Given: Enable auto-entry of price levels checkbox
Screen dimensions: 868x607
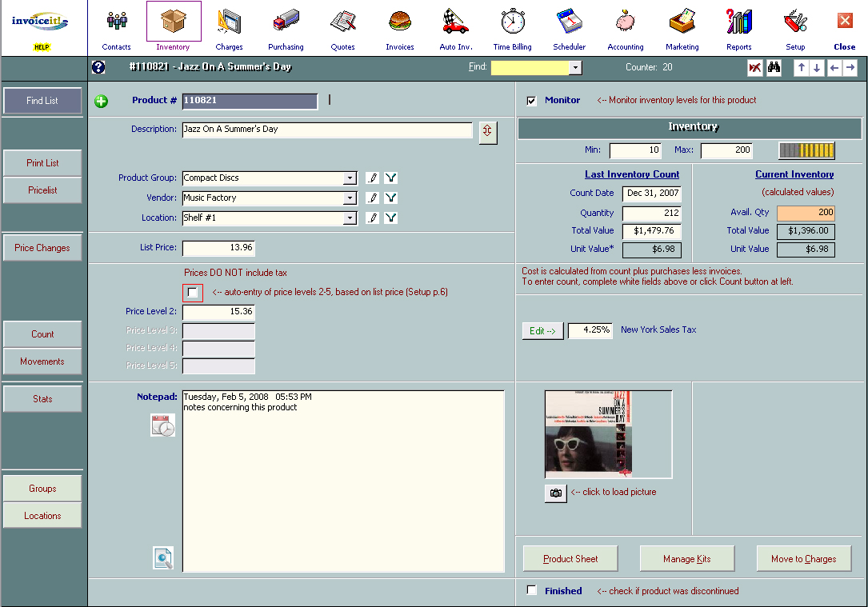Looking at the screenshot, I should (192, 293).
